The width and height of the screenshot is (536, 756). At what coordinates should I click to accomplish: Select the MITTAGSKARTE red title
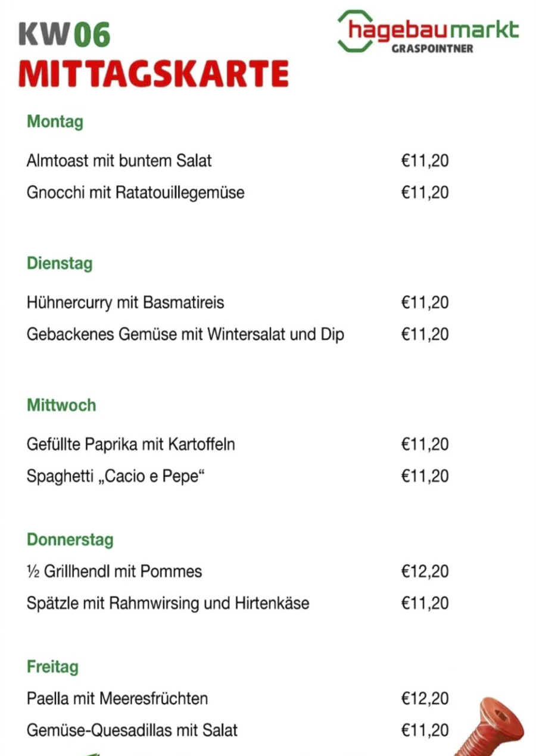coord(153,73)
